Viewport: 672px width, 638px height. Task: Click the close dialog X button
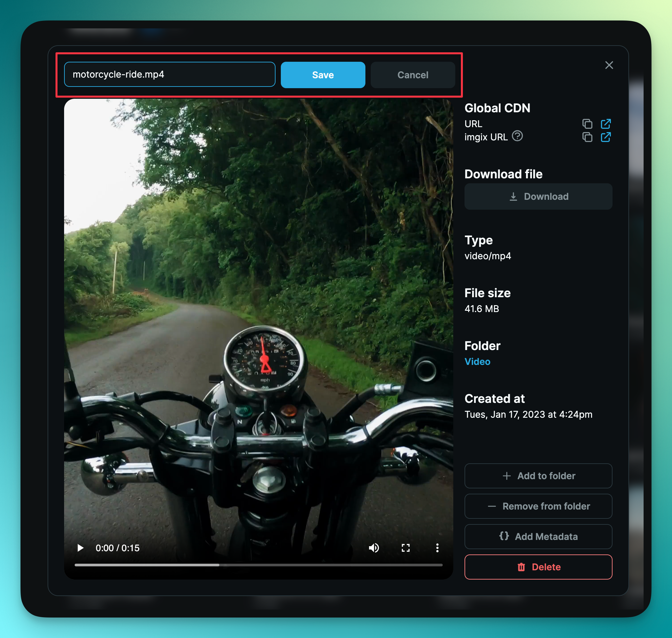[x=609, y=65]
